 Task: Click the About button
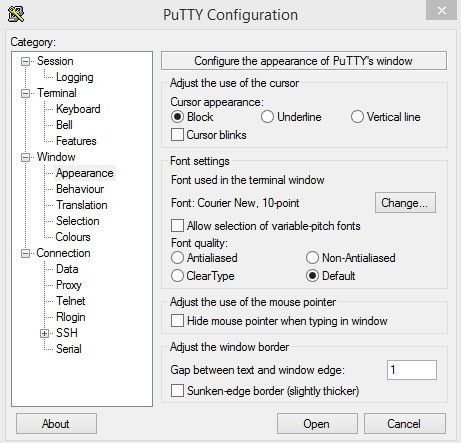56,424
